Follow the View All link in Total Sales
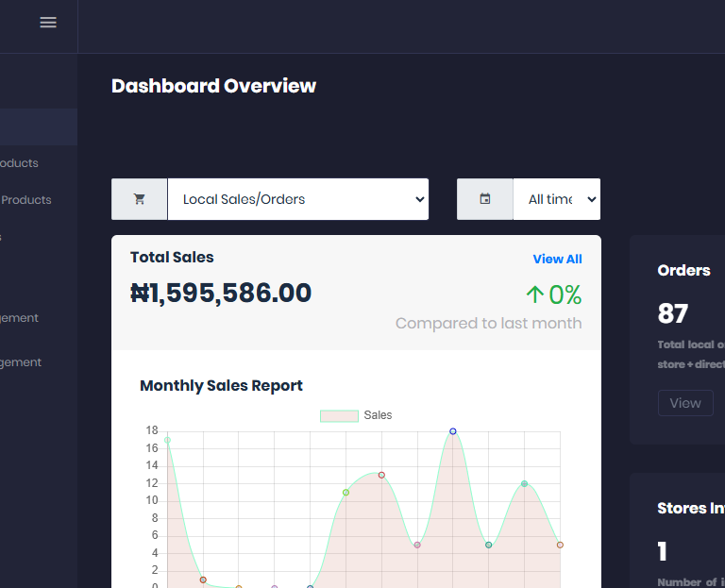This screenshot has width=725, height=588. (x=557, y=259)
